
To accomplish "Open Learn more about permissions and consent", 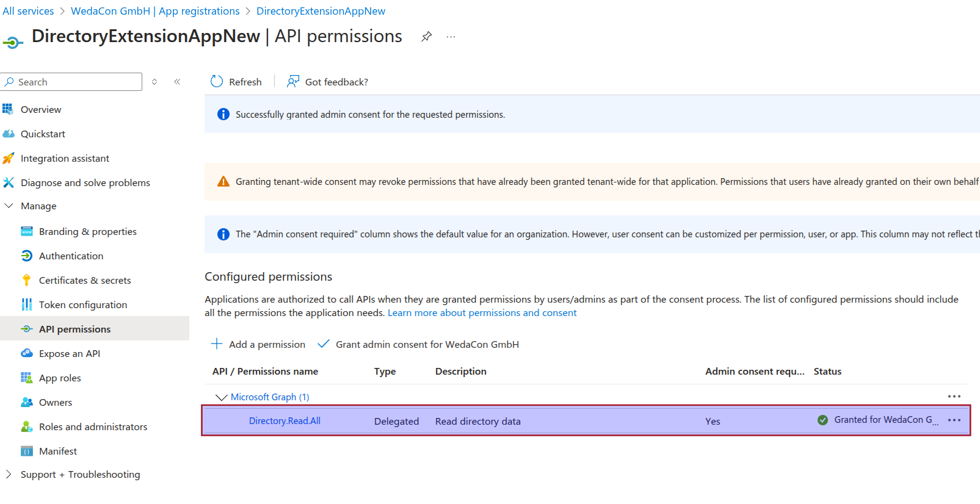I will point(482,312).
